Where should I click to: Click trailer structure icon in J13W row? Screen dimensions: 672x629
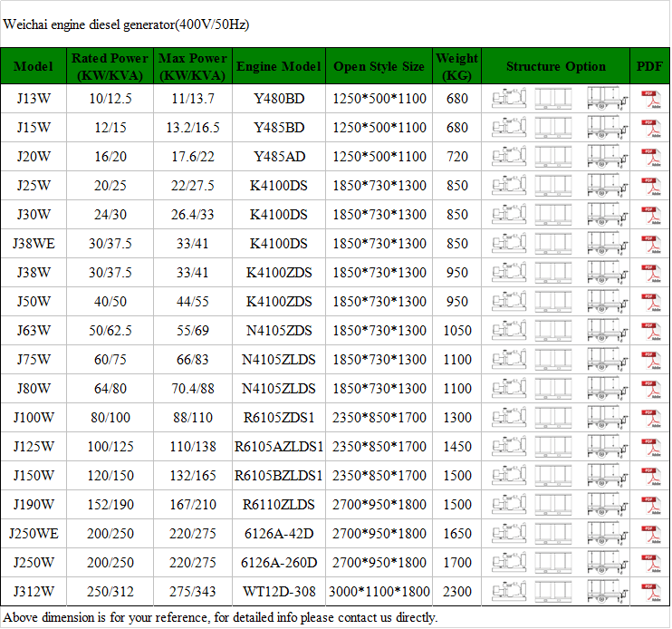[x=608, y=99]
